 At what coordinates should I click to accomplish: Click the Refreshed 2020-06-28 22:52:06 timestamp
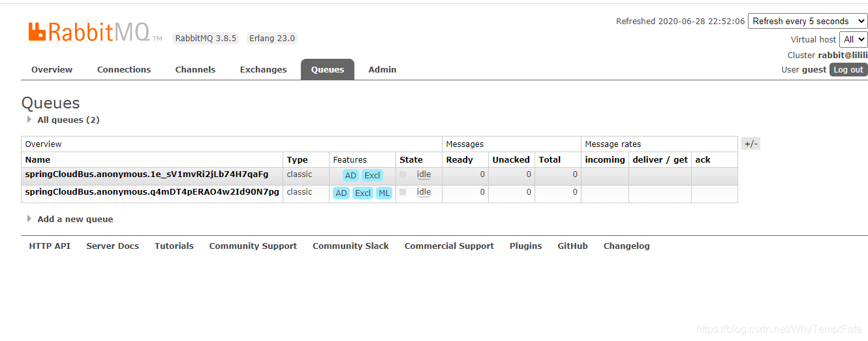pyautogui.click(x=681, y=22)
